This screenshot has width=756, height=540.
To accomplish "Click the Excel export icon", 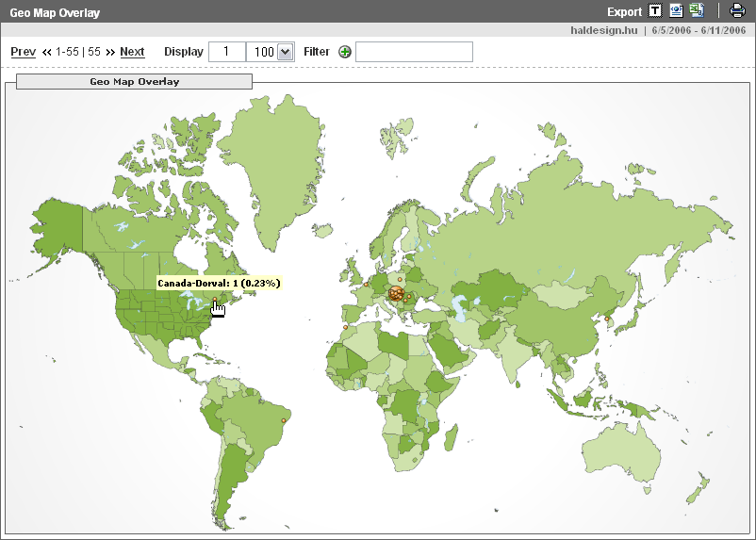I will (x=697, y=11).
